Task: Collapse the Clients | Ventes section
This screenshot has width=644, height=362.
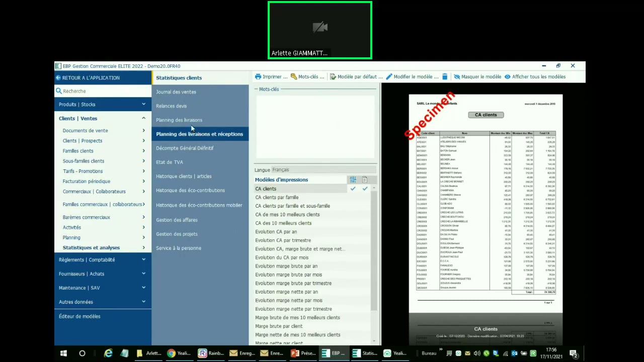Action: [x=143, y=119]
